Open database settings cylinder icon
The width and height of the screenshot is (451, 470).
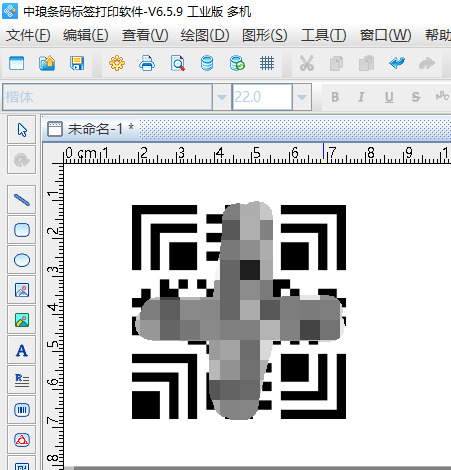coord(207,63)
